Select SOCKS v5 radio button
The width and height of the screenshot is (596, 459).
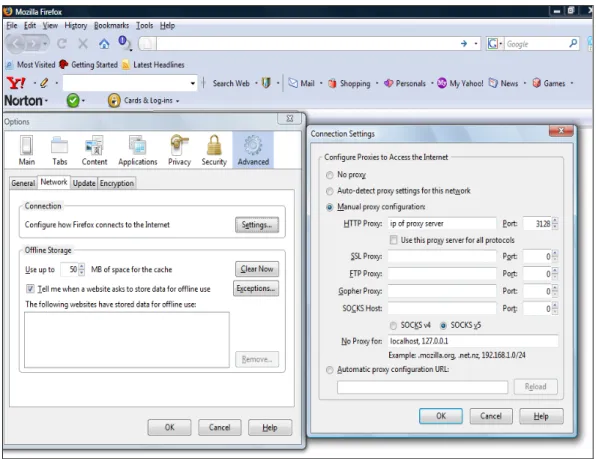pyautogui.click(x=443, y=326)
